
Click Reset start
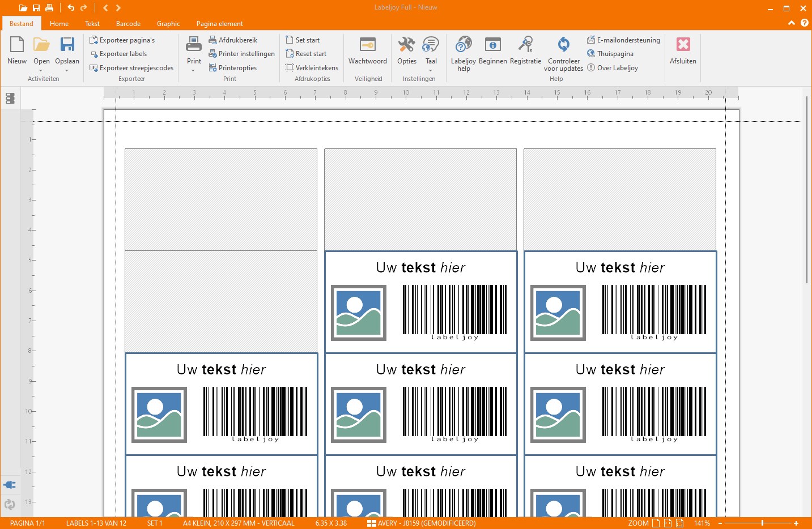click(306, 54)
